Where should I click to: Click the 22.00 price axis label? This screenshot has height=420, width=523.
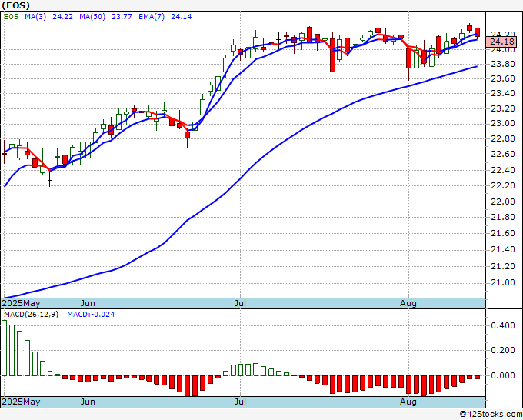click(x=503, y=202)
